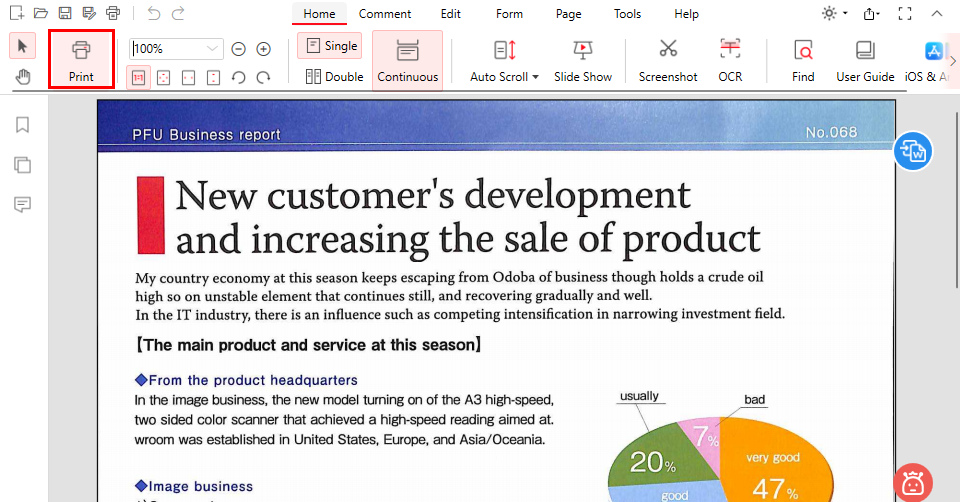Click the zoom out minus button
The image size is (960, 502).
point(239,49)
